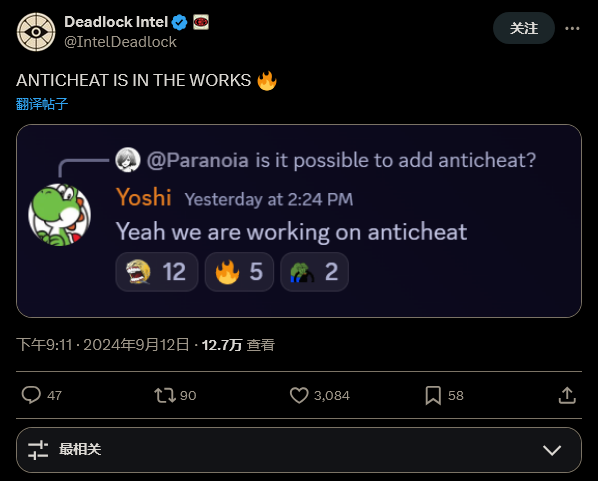Open the three-dots more options menu
The image size is (598, 481).
[x=572, y=28]
